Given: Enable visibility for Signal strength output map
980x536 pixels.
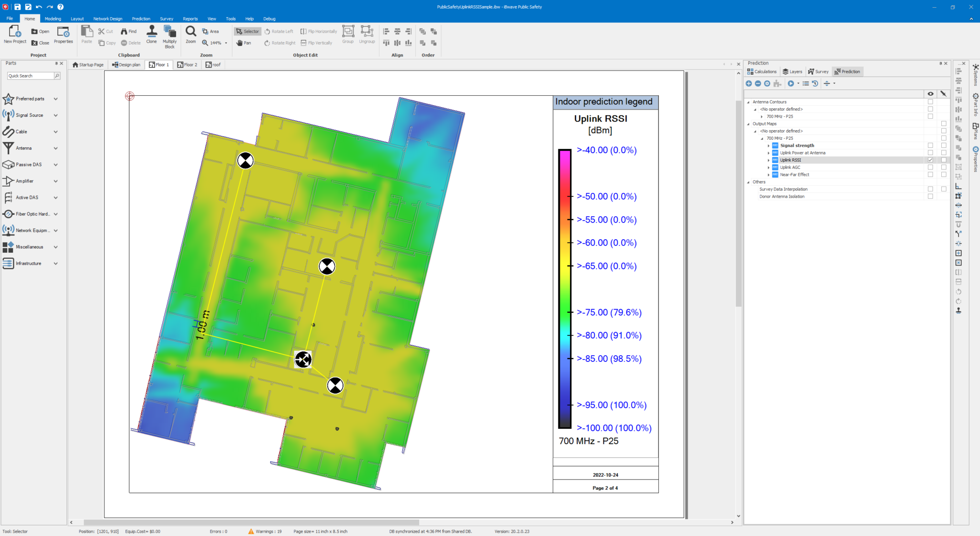Looking at the screenshot, I should point(930,145).
